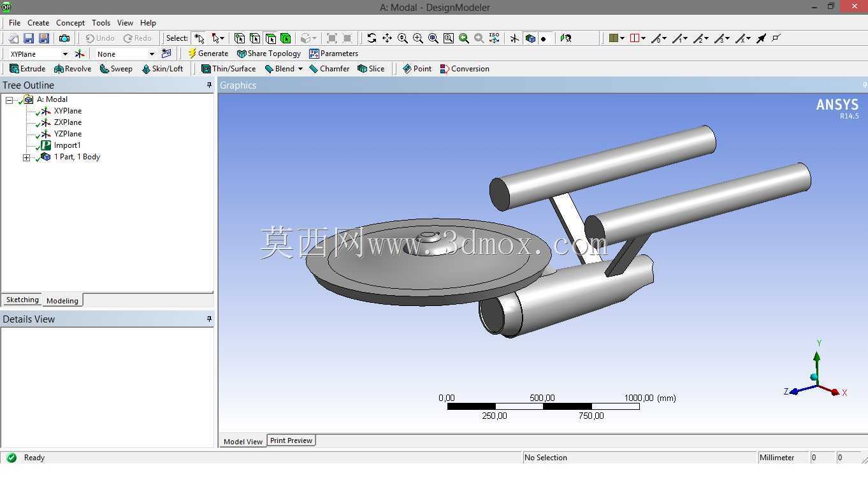Click the camera image capture icon

64,38
